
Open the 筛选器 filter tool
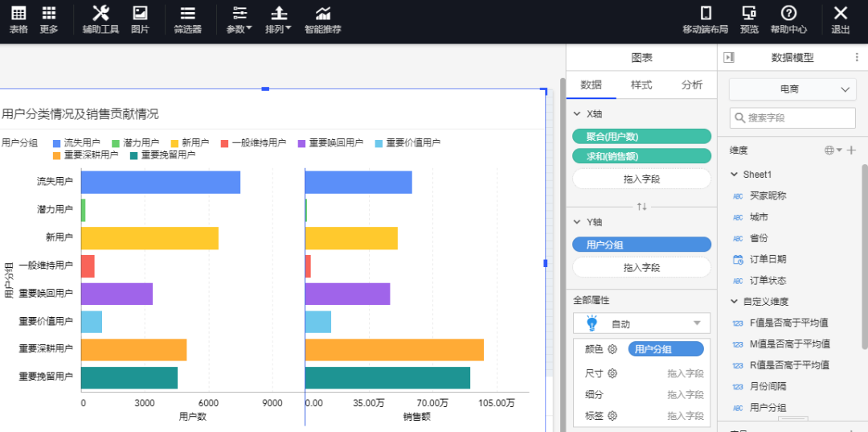pos(187,19)
